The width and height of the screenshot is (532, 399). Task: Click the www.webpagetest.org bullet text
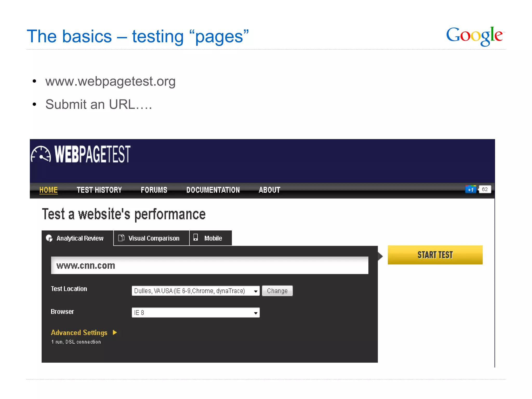[x=110, y=82]
